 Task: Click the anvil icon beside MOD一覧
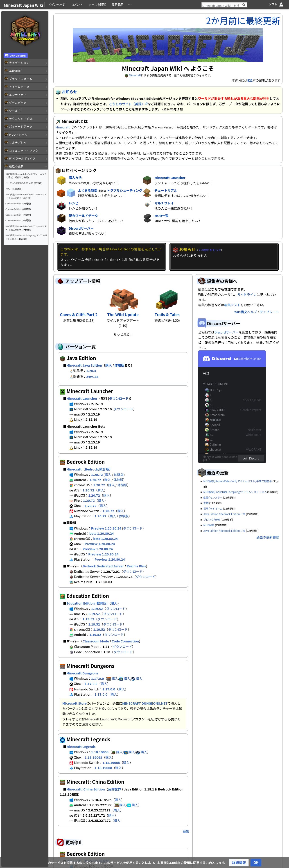pyautogui.click(x=147, y=218)
